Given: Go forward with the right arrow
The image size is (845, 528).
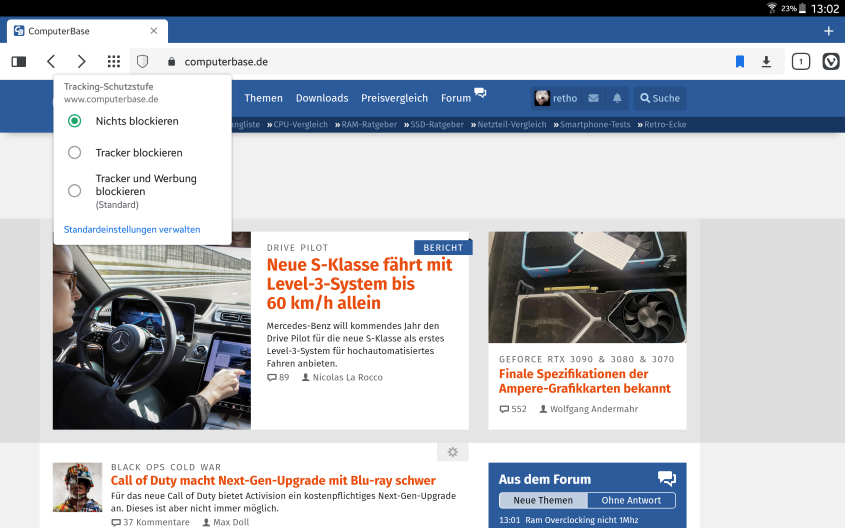Looking at the screenshot, I should click(x=81, y=61).
